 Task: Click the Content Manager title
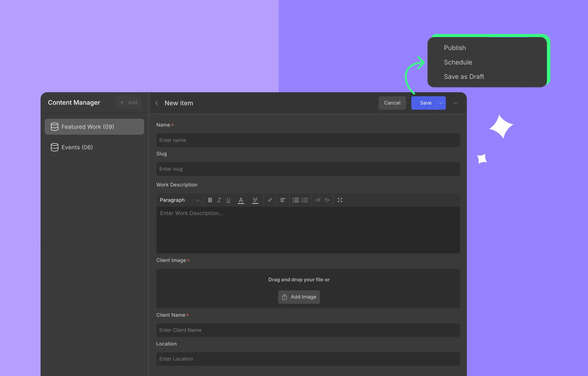click(74, 103)
